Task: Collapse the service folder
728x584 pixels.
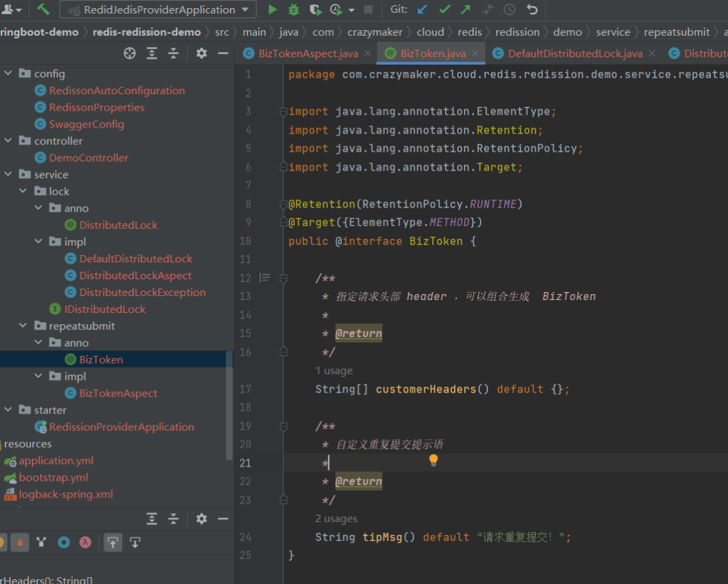Action: click(x=8, y=174)
